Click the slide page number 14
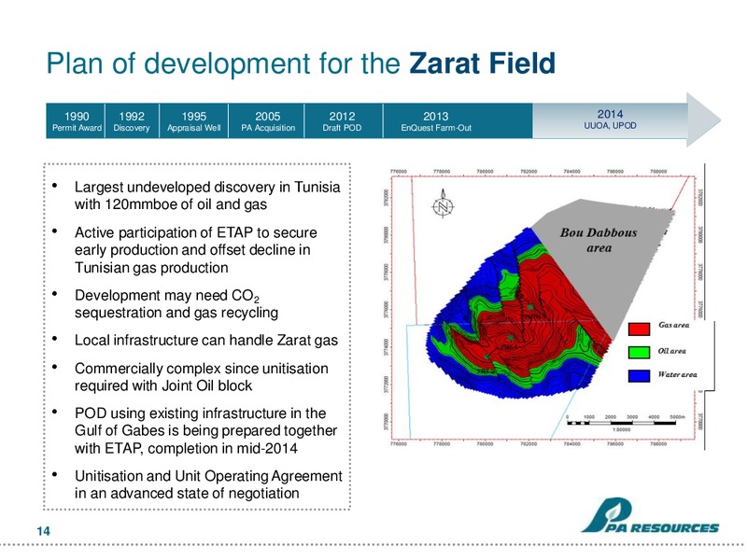The image size is (747, 560). pos(43,531)
